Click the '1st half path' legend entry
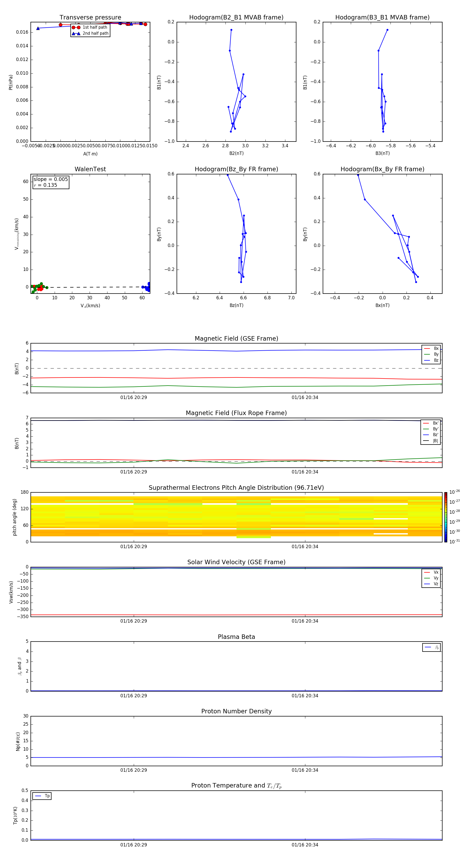Screen dimensions: 473x868 click(x=90, y=27)
